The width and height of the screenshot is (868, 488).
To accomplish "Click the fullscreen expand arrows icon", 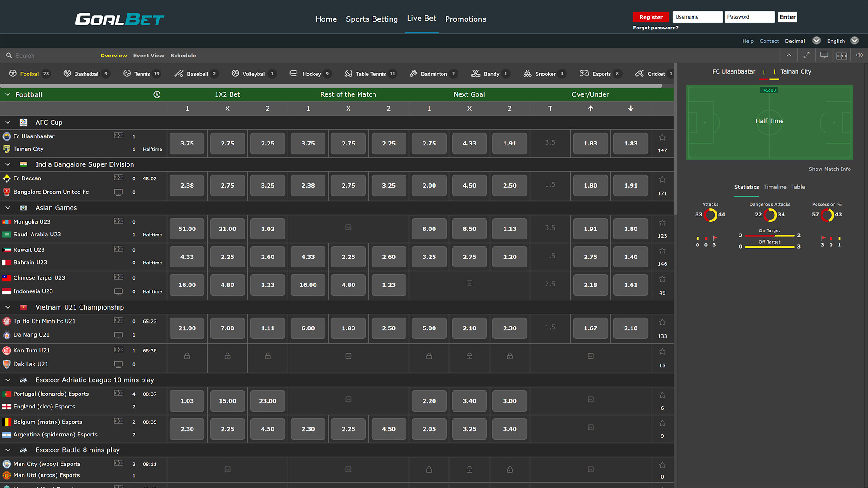I will click(807, 55).
